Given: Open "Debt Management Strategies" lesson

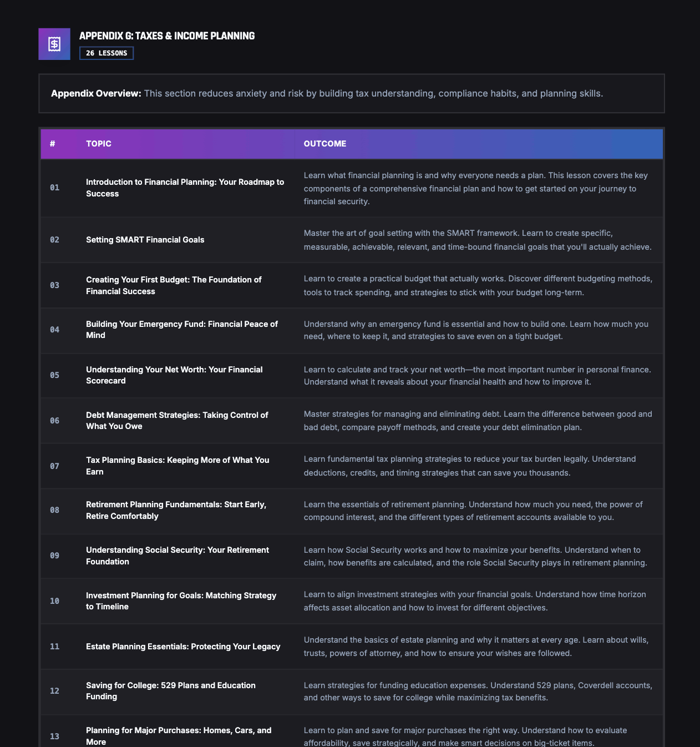Looking at the screenshot, I should pyautogui.click(x=177, y=421).
